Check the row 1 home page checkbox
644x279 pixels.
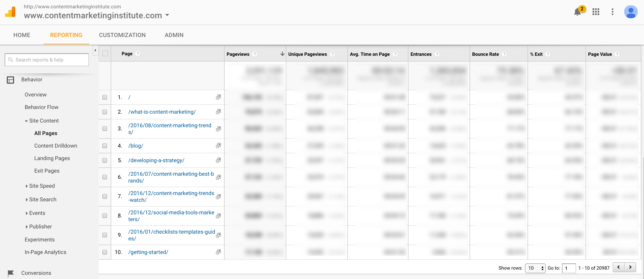click(x=105, y=97)
